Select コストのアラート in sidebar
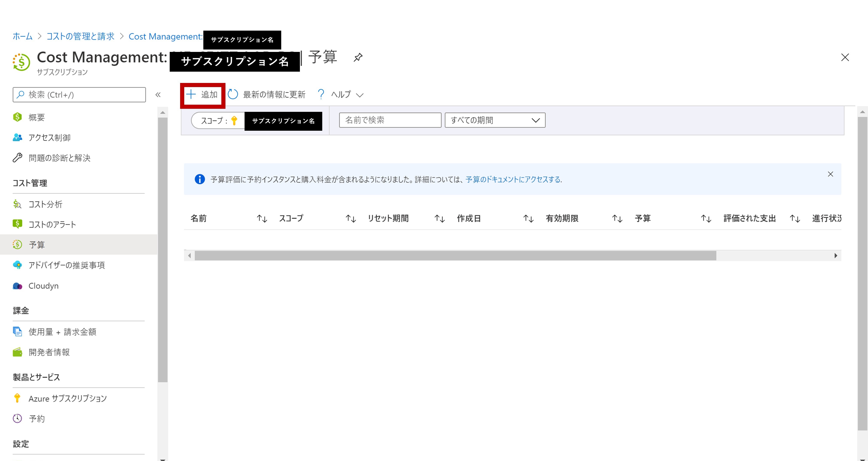The width and height of the screenshot is (868, 461). [x=52, y=225]
